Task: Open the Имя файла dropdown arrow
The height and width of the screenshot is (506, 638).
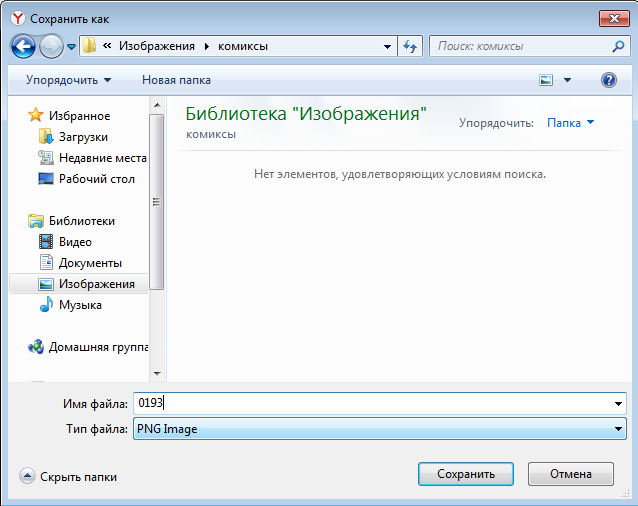Action: click(x=618, y=404)
